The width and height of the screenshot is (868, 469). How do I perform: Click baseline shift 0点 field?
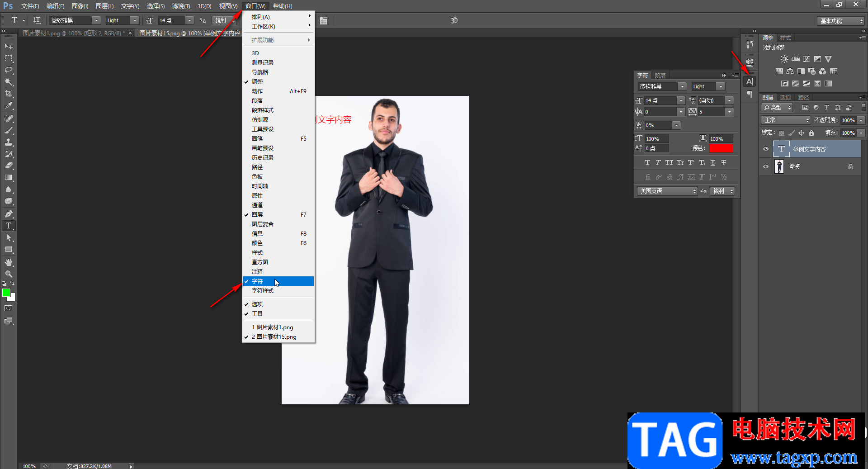tap(656, 148)
